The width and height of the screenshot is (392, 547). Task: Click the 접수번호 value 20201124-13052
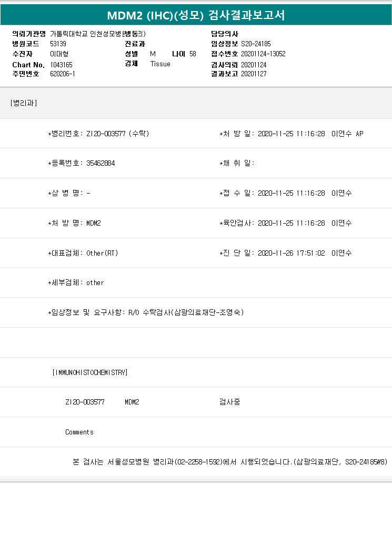coord(263,54)
